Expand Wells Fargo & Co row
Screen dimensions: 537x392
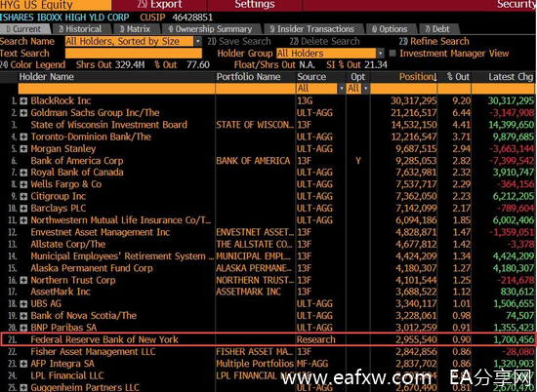pyautogui.click(x=23, y=184)
